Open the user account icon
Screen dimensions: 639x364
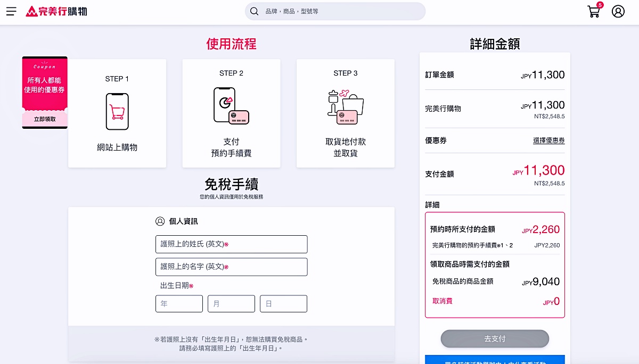[618, 11]
